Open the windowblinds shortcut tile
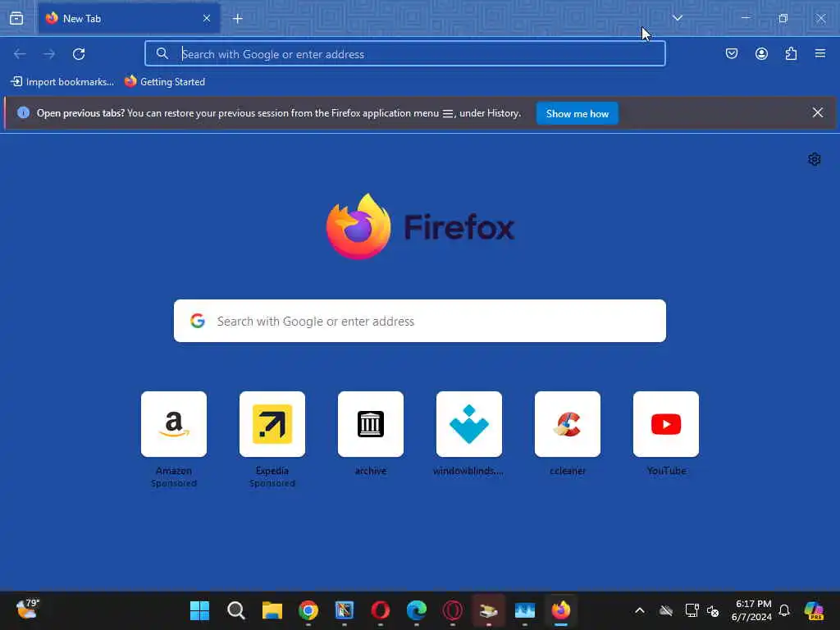Screen dimensions: 840x630 tap(469, 424)
